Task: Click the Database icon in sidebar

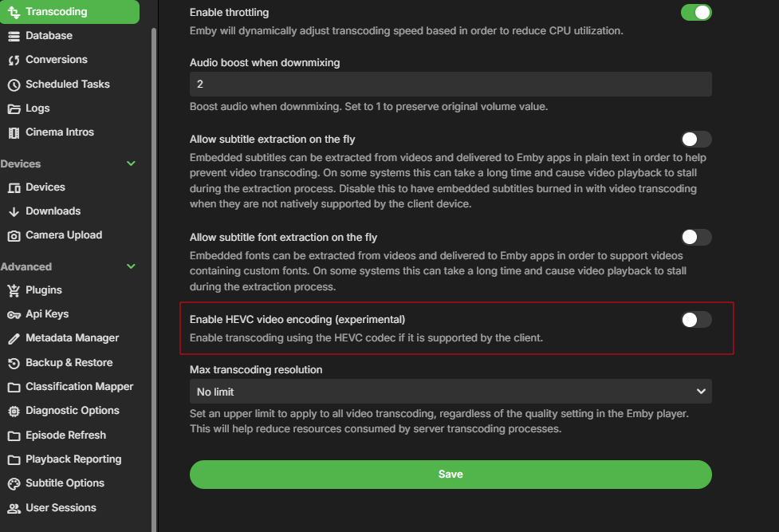Action: point(14,36)
